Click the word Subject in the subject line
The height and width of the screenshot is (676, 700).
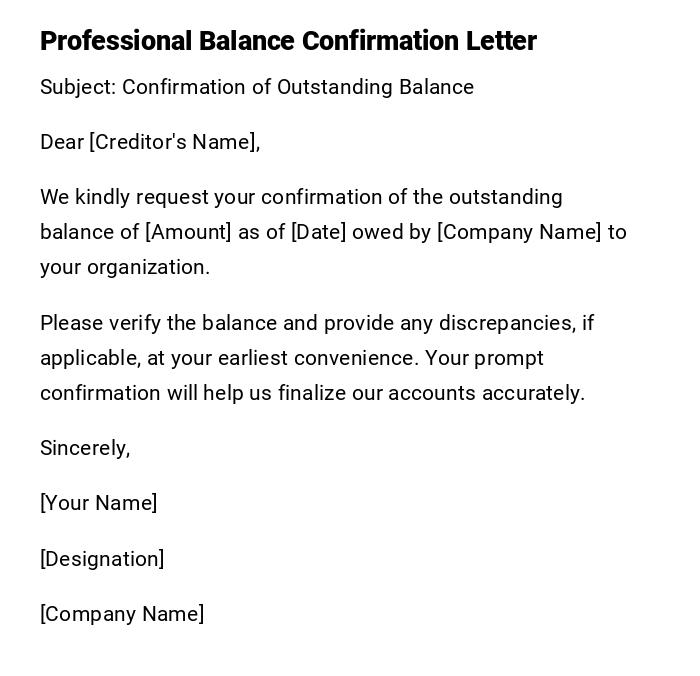77,87
